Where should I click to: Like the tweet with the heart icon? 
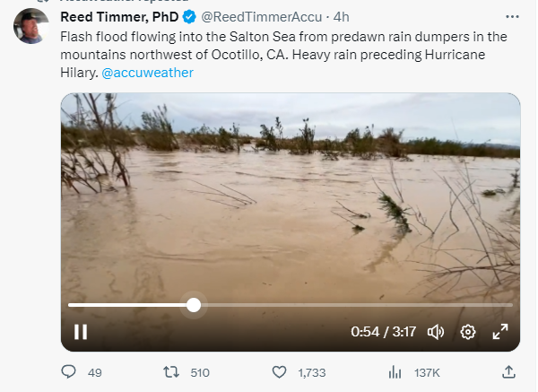(279, 372)
